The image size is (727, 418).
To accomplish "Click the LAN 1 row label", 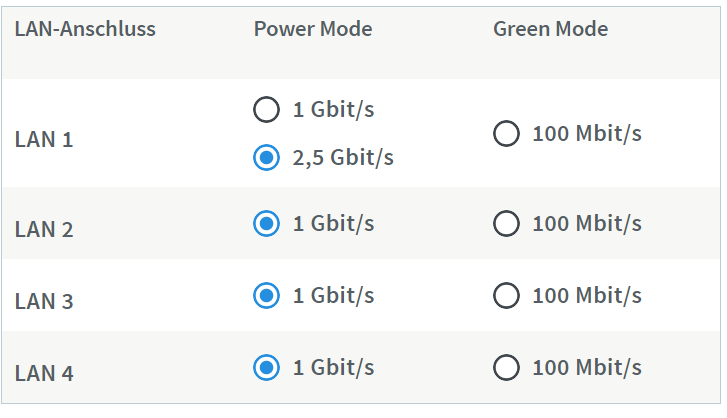I will (x=44, y=139).
